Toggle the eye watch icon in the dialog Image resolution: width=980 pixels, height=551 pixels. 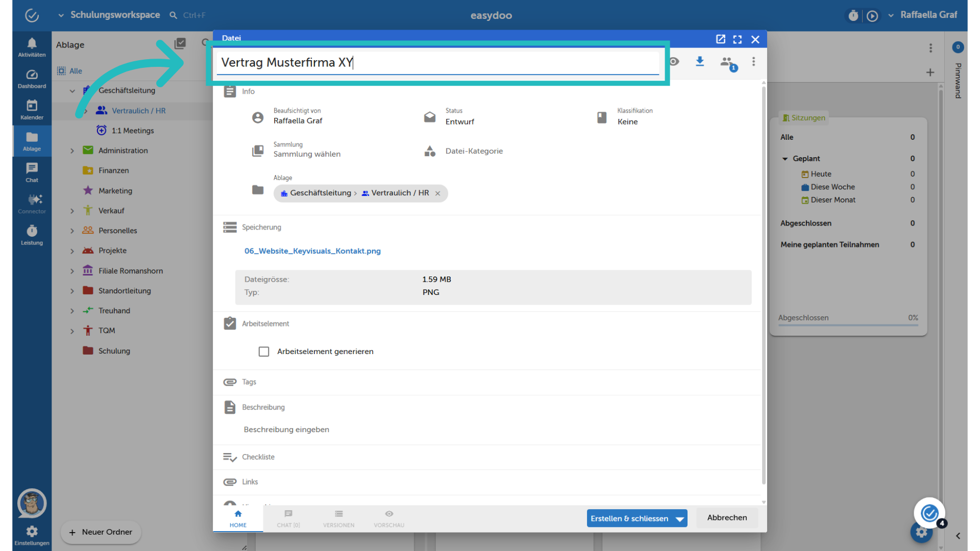click(x=674, y=62)
